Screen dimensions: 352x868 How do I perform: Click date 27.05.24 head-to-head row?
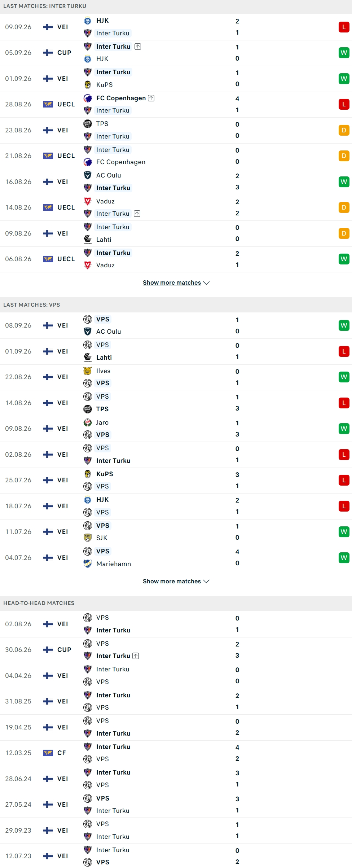coord(18,805)
